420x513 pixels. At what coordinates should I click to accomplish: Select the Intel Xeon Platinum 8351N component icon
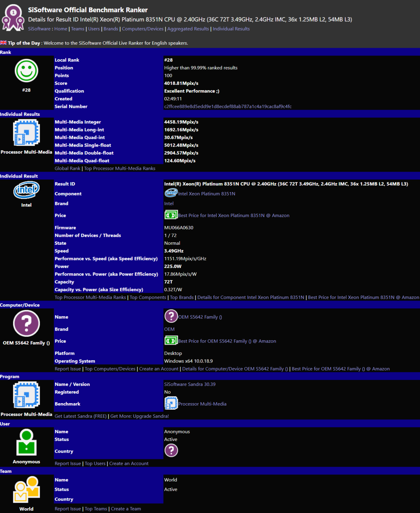click(170, 193)
